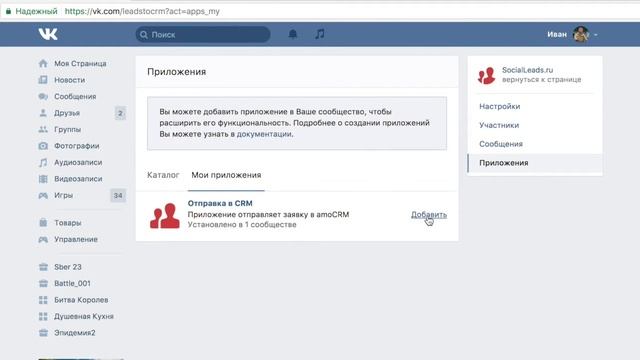Click the icon beside Battle_001

tap(43, 283)
